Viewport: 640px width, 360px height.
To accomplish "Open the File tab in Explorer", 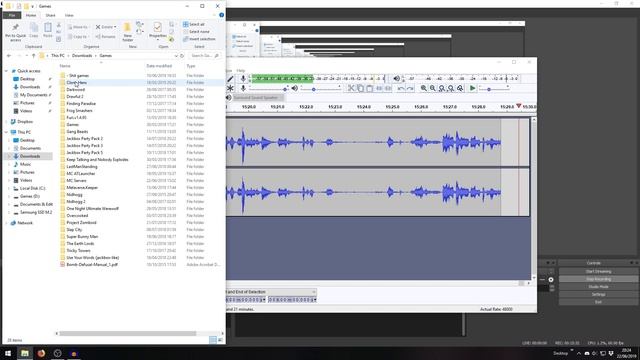I will point(12,15).
